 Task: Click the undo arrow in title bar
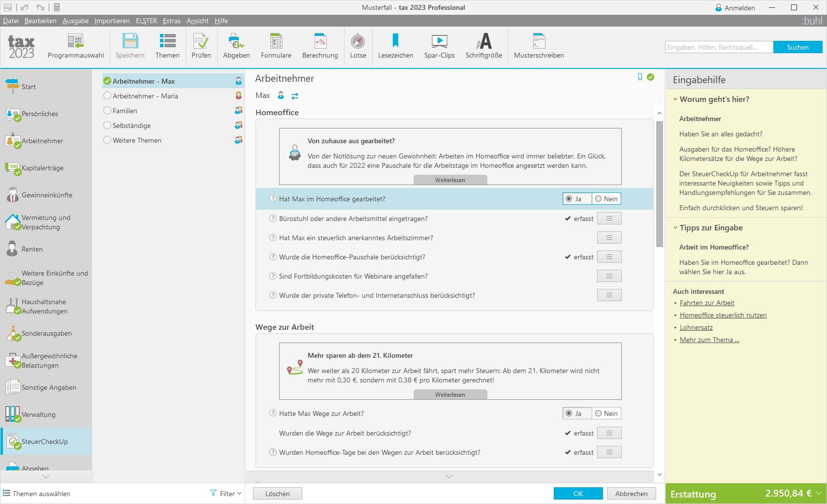25,7
